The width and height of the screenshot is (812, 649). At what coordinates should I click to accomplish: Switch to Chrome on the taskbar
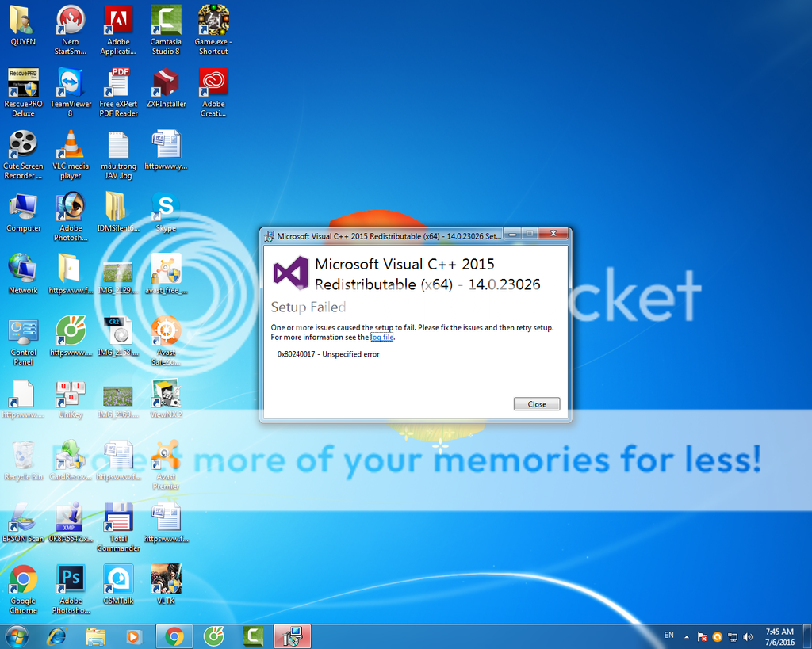tap(174, 636)
